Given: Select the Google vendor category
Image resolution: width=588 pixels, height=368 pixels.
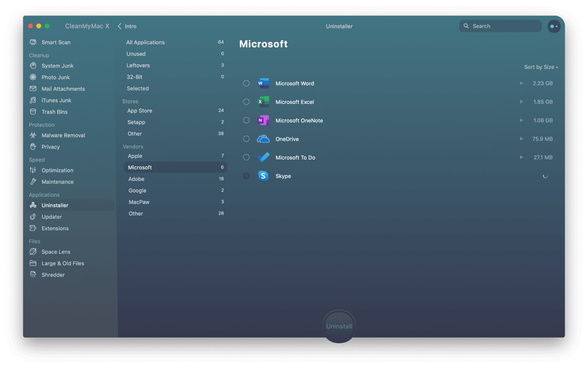Looking at the screenshot, I should [x=175, y=191].
